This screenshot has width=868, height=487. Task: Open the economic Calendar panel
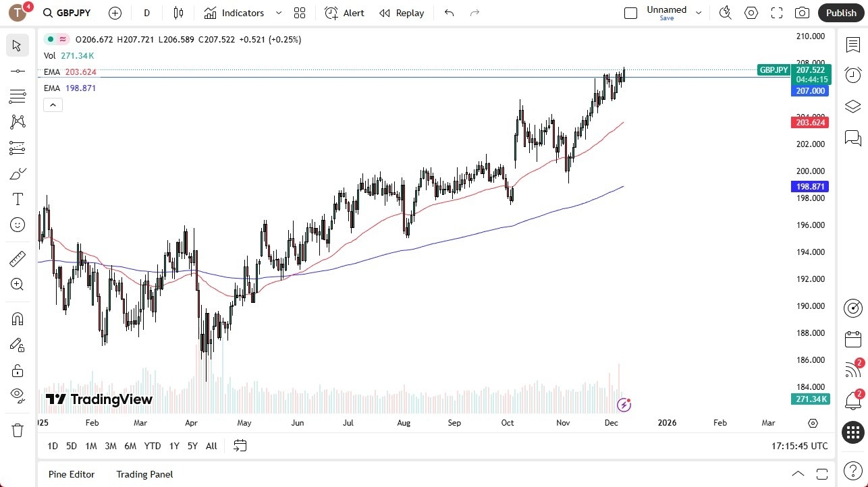pos(852,339)
